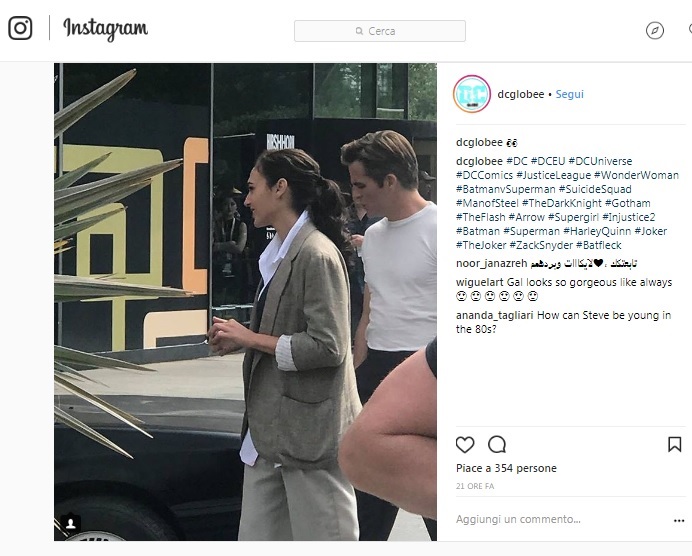Open the #WonderWoman hashtag
The image size is (692, 556).
(x=636, y=175)
